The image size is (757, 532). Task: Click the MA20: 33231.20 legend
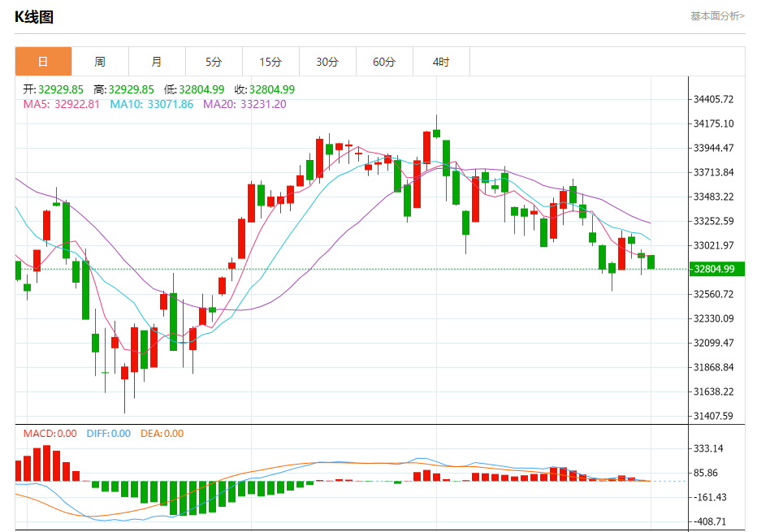(244, 104)
